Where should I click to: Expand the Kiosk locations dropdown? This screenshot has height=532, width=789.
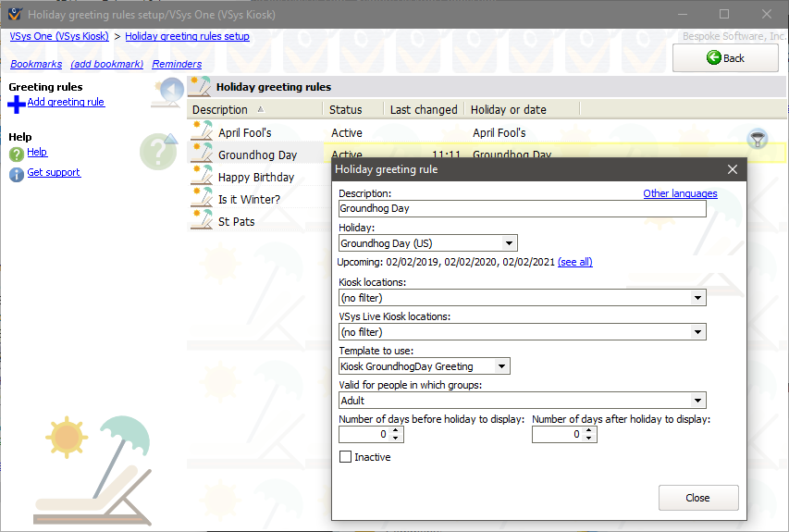[697, 298]
